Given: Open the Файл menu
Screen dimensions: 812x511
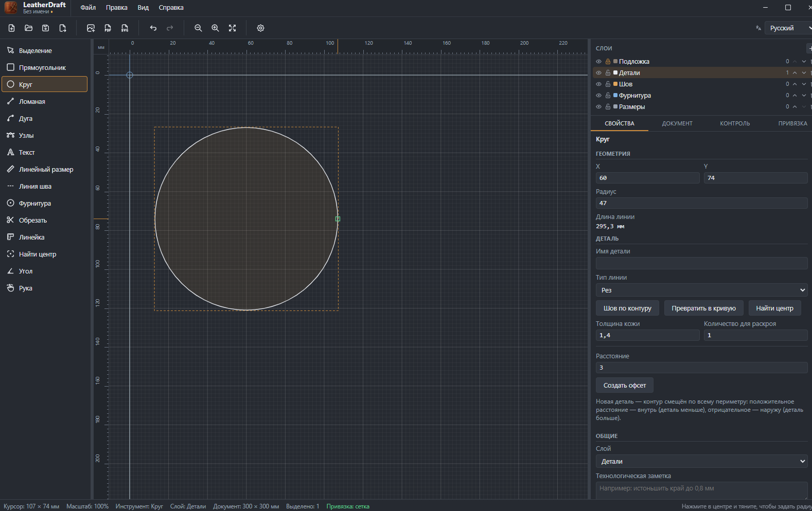Looking at the screenshot, I should point(88,8).
